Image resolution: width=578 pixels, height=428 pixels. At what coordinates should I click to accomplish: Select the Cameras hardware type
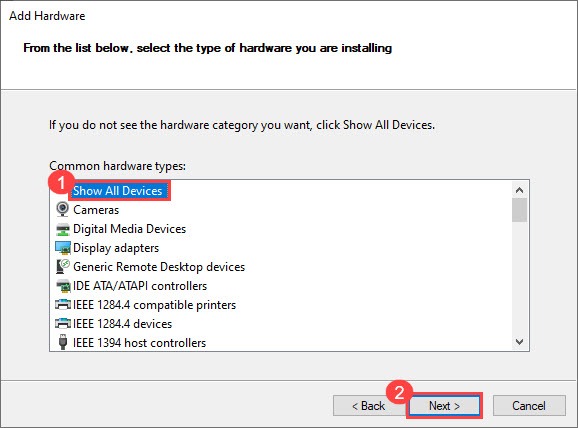pyautogui.click(x=96, y=210)
